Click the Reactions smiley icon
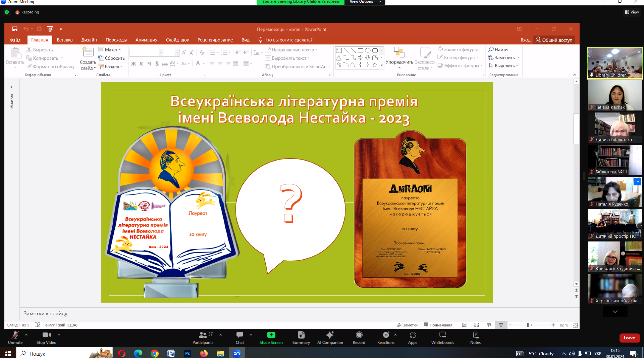The image size is (644, 358). click(386, 335)
